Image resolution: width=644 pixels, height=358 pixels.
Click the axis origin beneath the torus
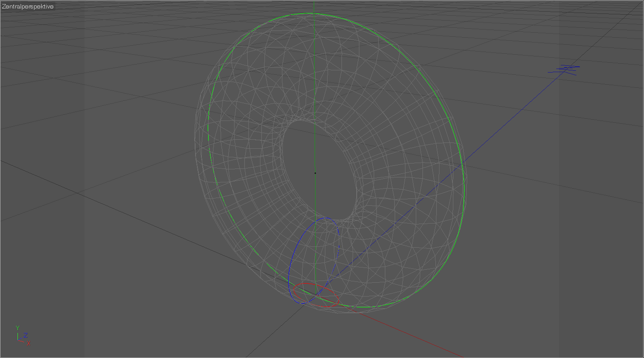(315, 296)
